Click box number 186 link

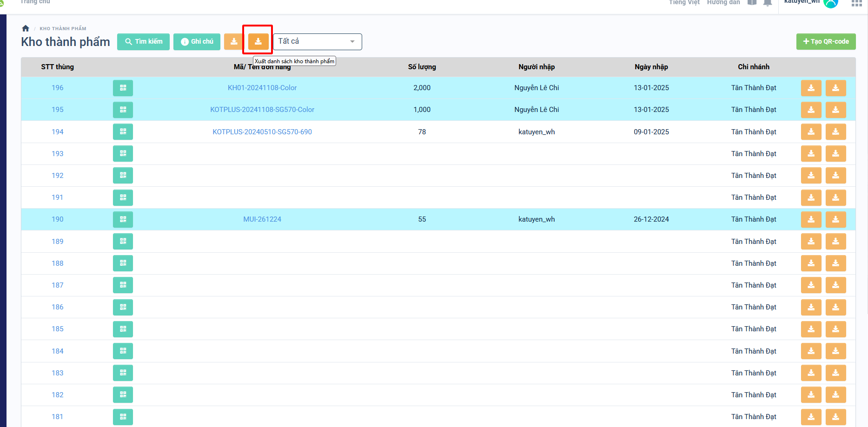(58, 307)
